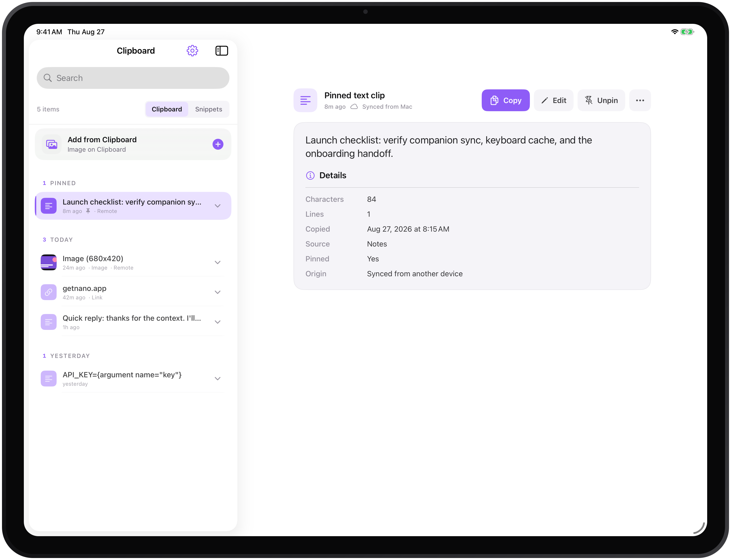The height and width of the screenshot is (560, 731).
Task: Expand the Image (680x420) row chevron
Action: (218, 262)
